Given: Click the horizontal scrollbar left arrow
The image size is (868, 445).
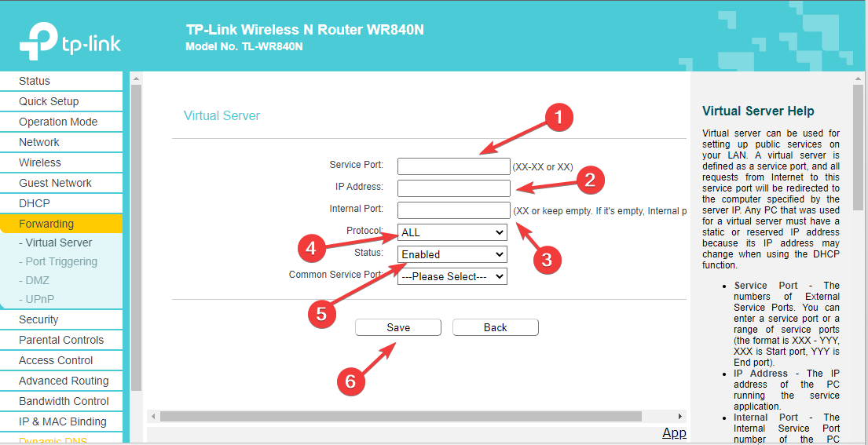Looking at the screenshot, I should (x=153, y=416).
